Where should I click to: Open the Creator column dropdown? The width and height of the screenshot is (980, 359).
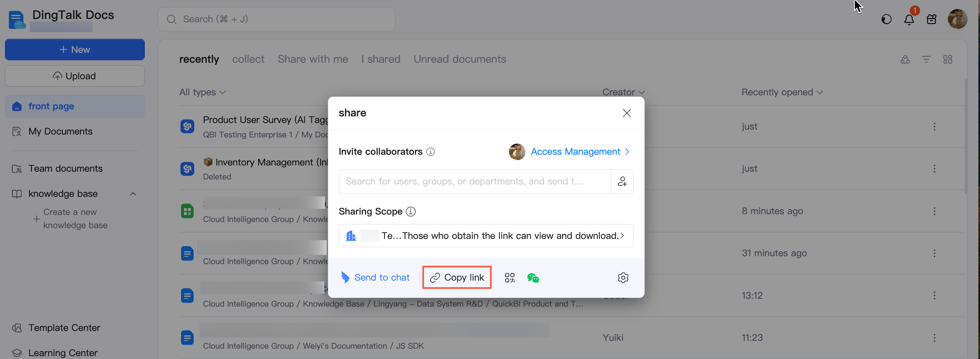pos(623,92)
